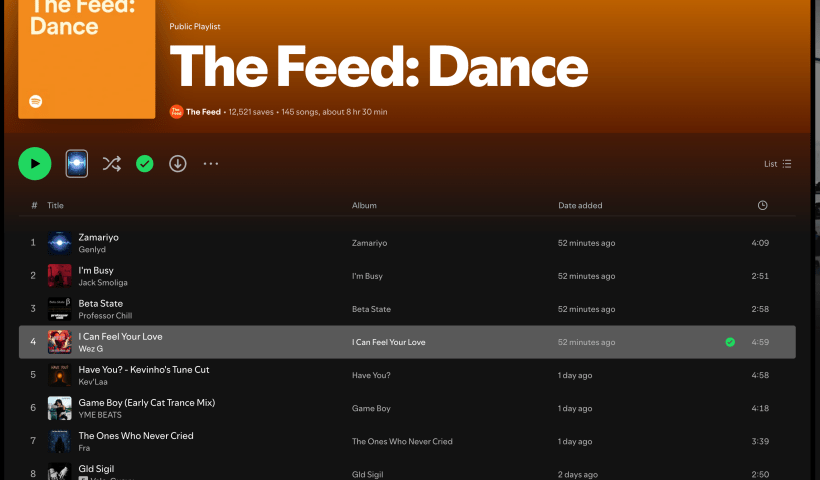The width and height of the screenshot is (820, 480).
Task: Select The Ones Who Never Cried track
Action: pos(136,435)
